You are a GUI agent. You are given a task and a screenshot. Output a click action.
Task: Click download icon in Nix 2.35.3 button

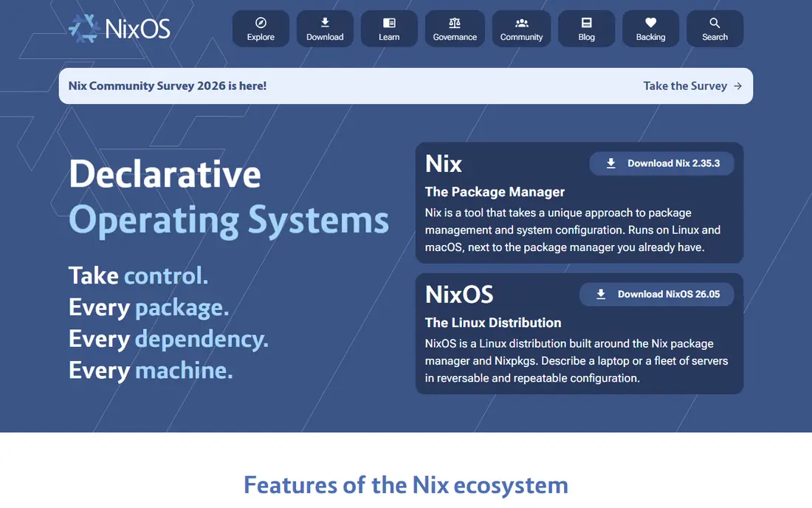click(611, 163)
